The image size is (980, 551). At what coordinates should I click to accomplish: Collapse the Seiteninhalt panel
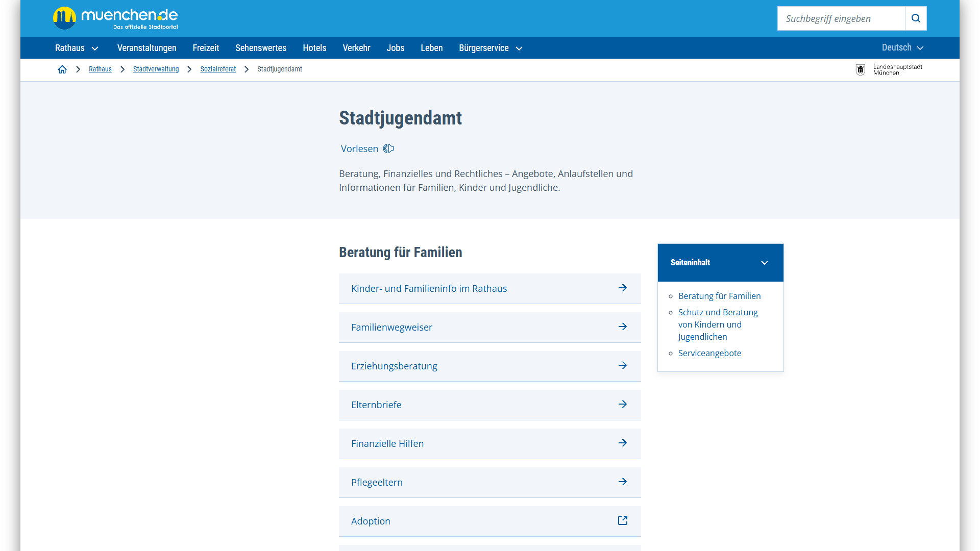coord(764,263)
